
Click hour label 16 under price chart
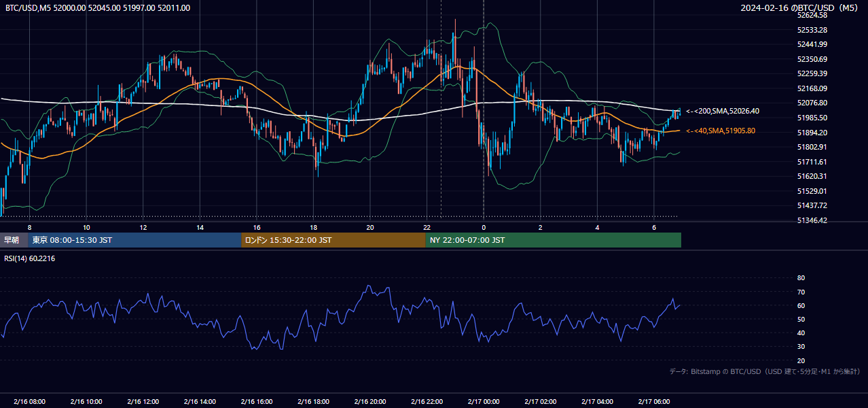click(x=256, y=227)
